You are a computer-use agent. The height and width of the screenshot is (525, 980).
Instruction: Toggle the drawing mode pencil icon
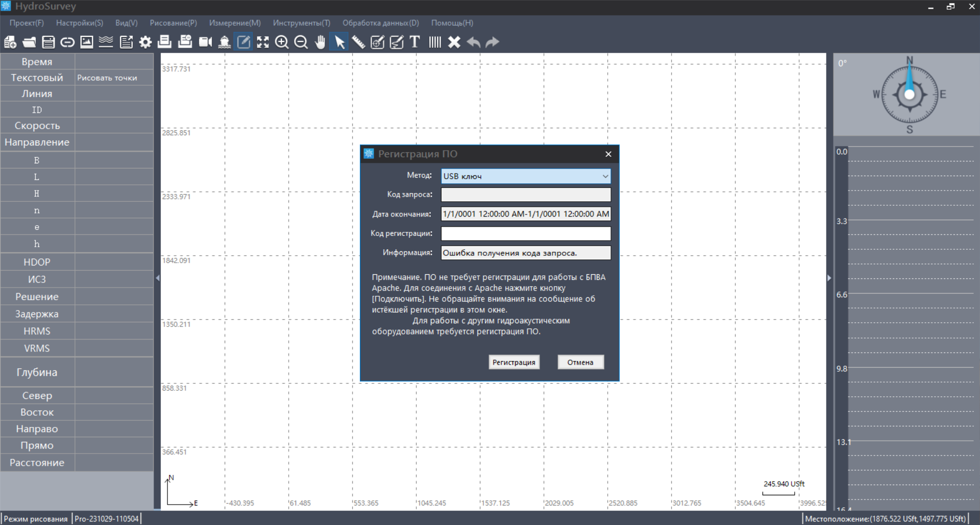point(243,42)
